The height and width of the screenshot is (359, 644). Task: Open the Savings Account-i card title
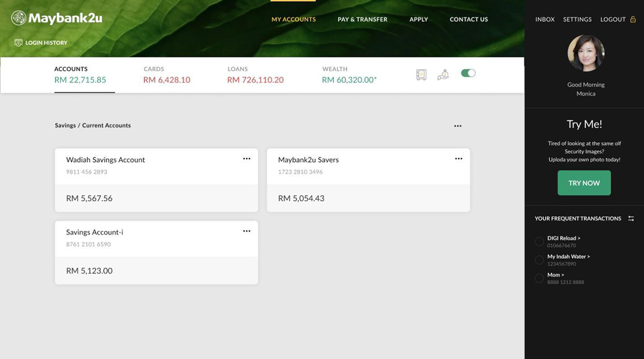[95, 232]
